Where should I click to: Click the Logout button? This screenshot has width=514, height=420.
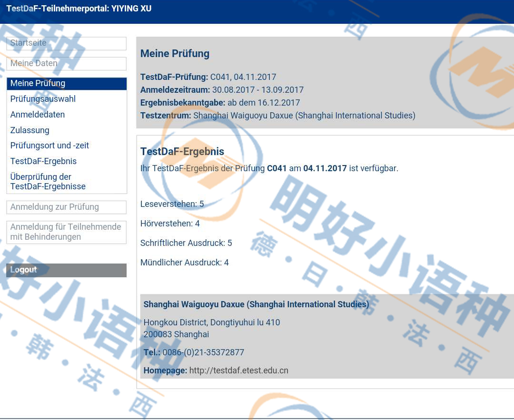coord(66,270)
